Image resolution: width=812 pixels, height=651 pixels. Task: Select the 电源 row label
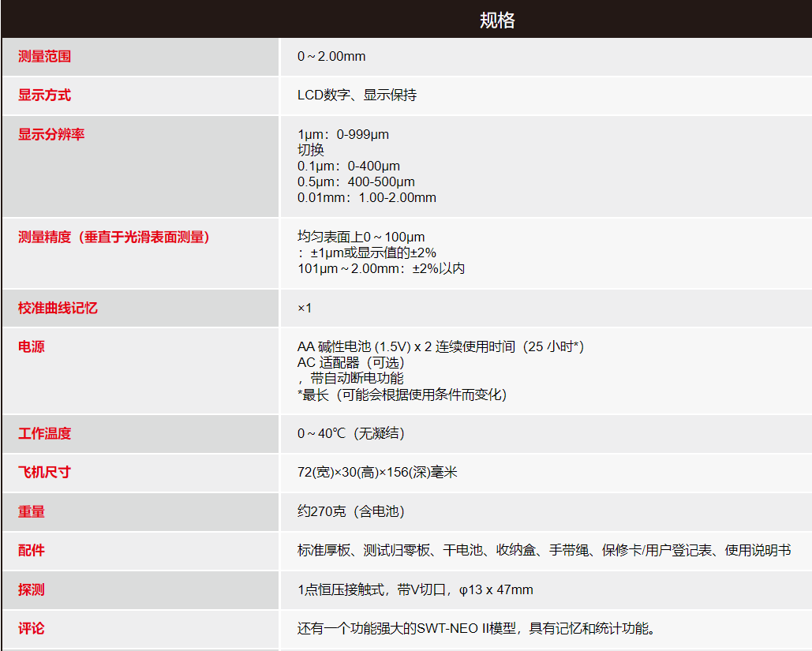pos(27,346)
